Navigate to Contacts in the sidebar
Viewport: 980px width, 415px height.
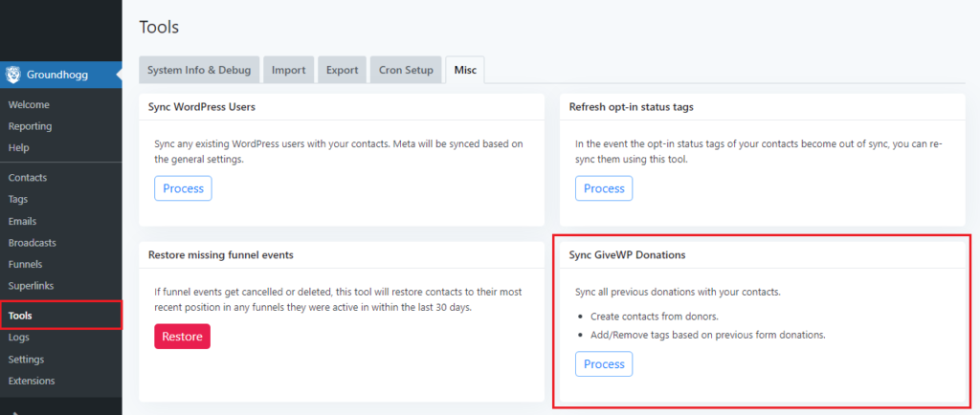28,178
